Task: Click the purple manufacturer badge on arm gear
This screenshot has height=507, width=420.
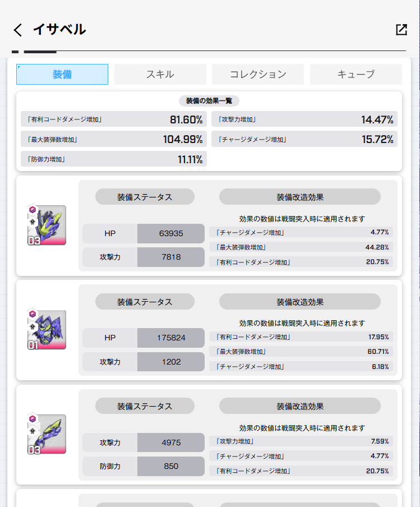Action: pyautogui.click(x=33, y=419)
